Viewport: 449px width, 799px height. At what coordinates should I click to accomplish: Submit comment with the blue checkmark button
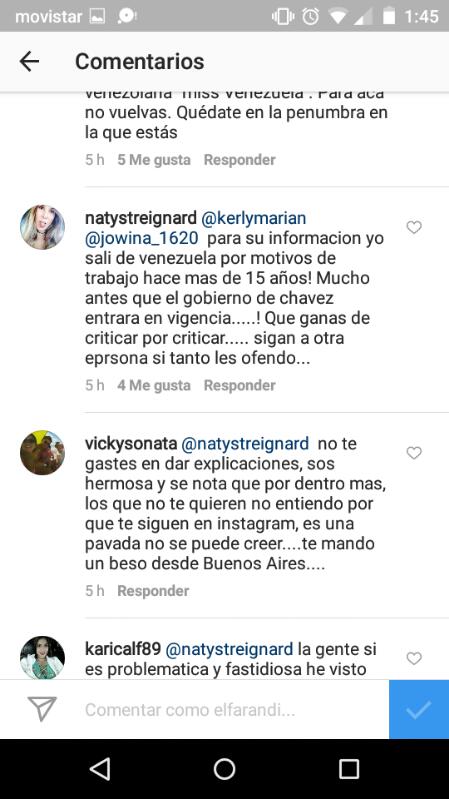419,709
